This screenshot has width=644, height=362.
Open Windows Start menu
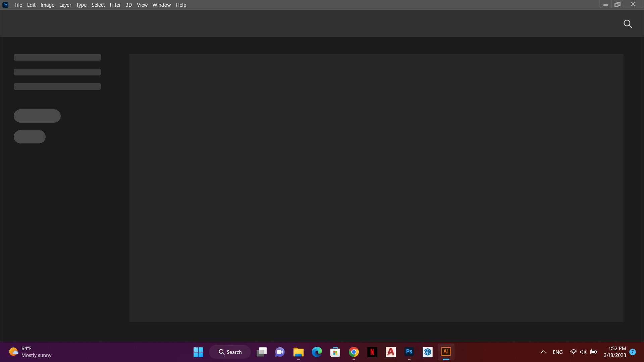pyautogui.click(x=198, y=352)
